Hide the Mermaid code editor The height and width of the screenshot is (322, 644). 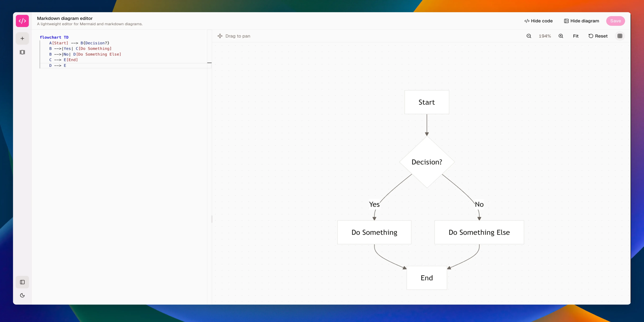tap(538, 21)
